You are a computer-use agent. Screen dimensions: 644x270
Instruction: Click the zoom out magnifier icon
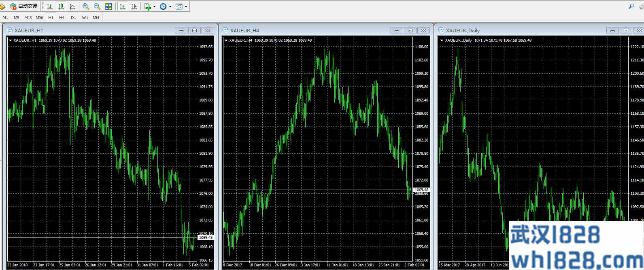click(97, 6)
